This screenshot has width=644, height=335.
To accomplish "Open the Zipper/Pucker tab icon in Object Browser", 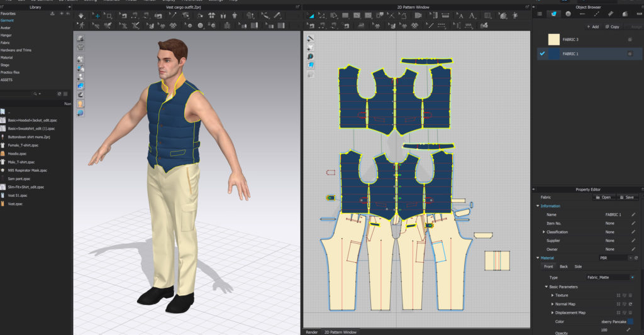I will click(x=611, y=14).
